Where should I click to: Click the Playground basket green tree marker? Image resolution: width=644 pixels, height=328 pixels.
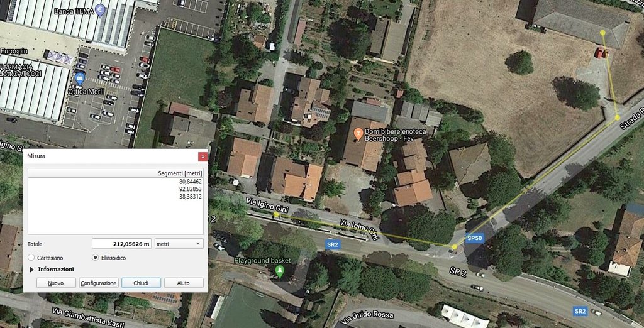coord(280,271)
